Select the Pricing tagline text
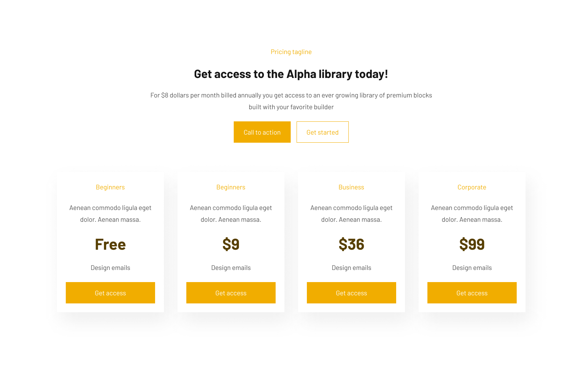The height and width of the screenshot is (388, 588). pyautogui.click(x=291, y=52)
